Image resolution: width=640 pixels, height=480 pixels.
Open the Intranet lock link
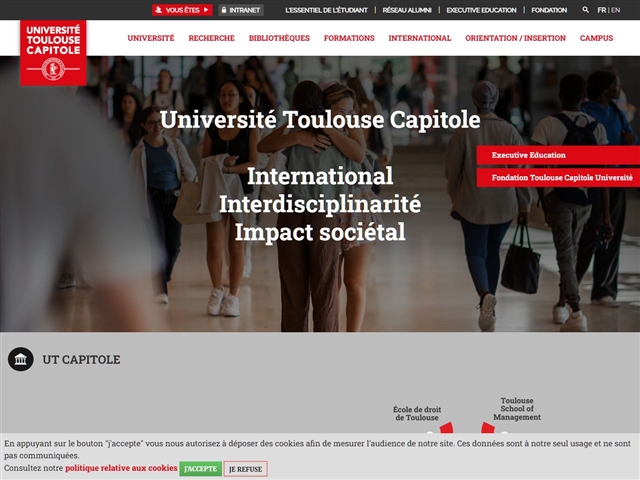click(241, 10)
